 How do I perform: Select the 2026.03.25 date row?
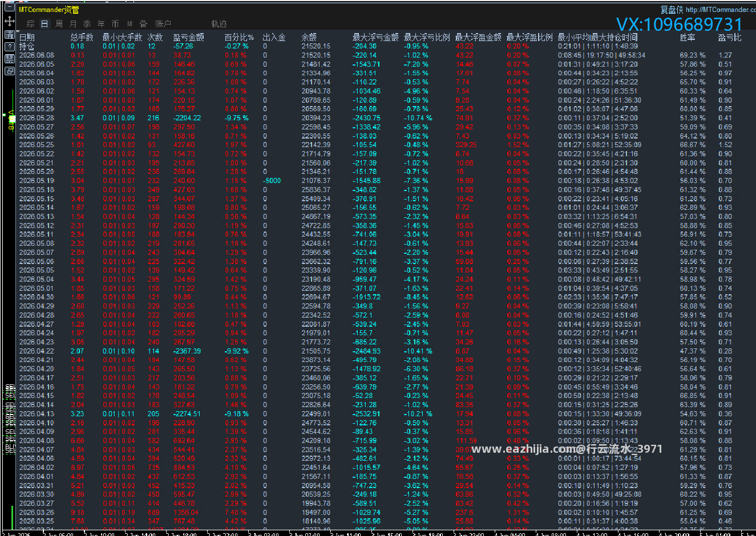[x=37, y=521]
